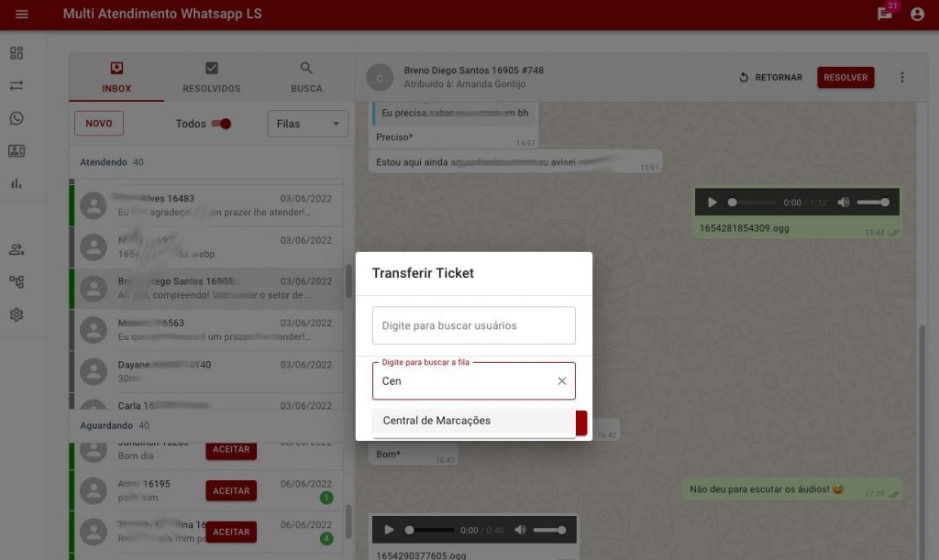Open user account avatar icon
Image resolution: width=939 pixels, height=560 pixels.
click(917, 15)
